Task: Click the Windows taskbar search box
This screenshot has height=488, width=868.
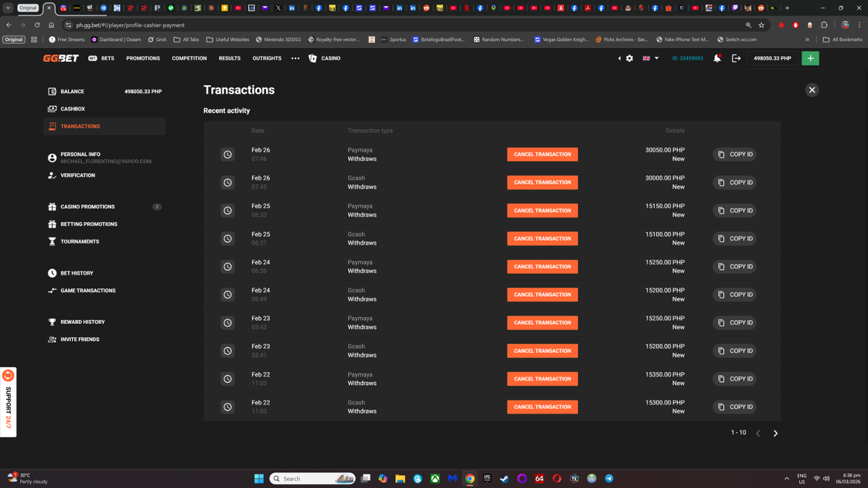Action: 307,479
